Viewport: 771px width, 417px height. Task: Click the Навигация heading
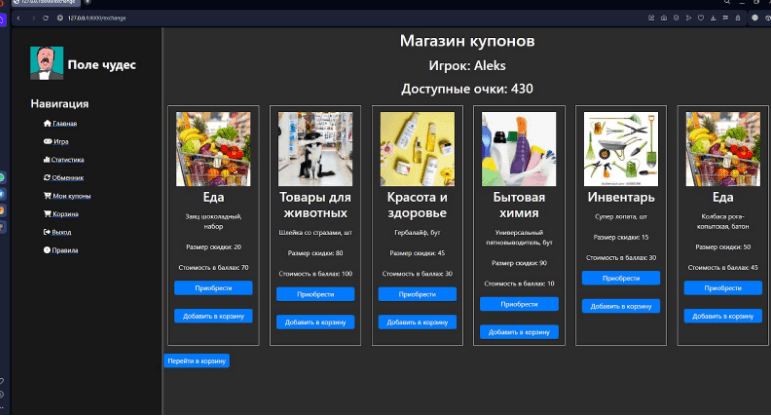(59, 103)
